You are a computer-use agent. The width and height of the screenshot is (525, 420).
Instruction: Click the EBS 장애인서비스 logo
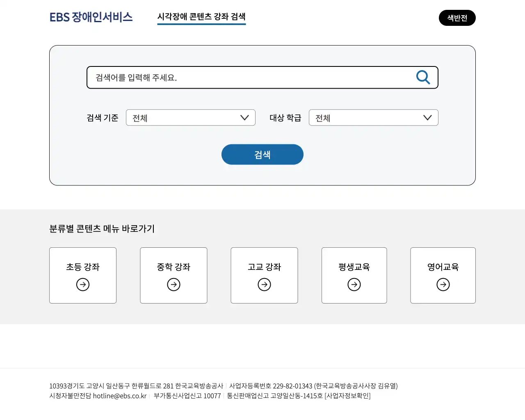tap(91, 17)
